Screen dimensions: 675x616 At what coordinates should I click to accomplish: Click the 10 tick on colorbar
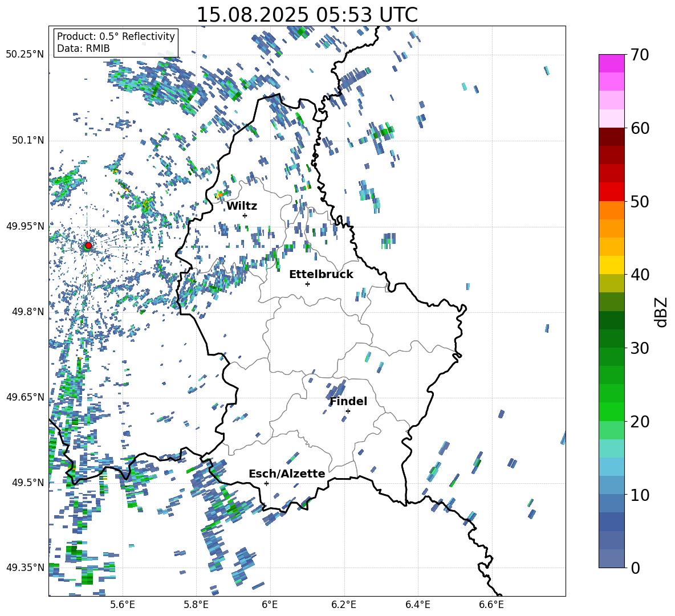[x=640, y=495]
